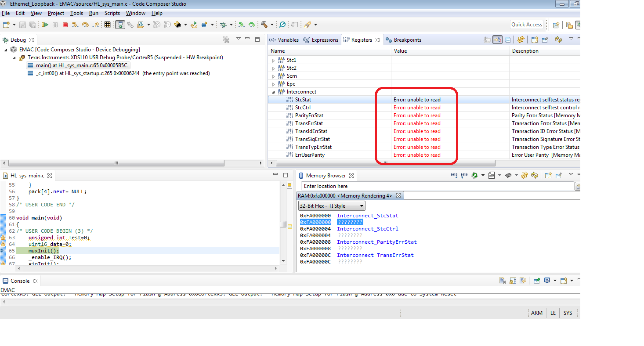644x346 pixels.
Task: Select the _c_int00() stack frame
Action: pos(119,73)
